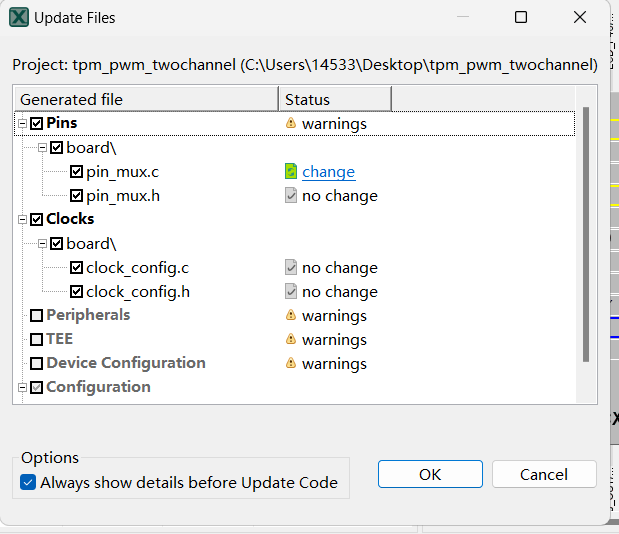619x534 pixels.
Task: Click the Status column header
Action: click(x=334, y=99)
